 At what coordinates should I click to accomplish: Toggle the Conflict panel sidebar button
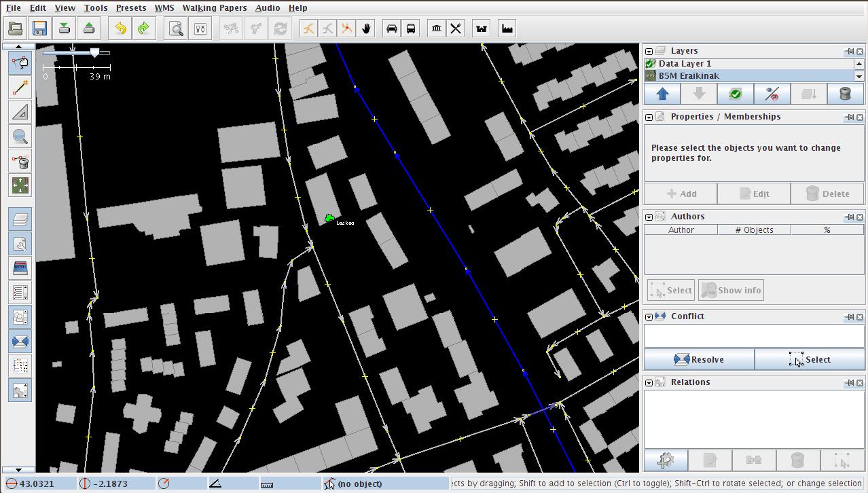[20, 342]
